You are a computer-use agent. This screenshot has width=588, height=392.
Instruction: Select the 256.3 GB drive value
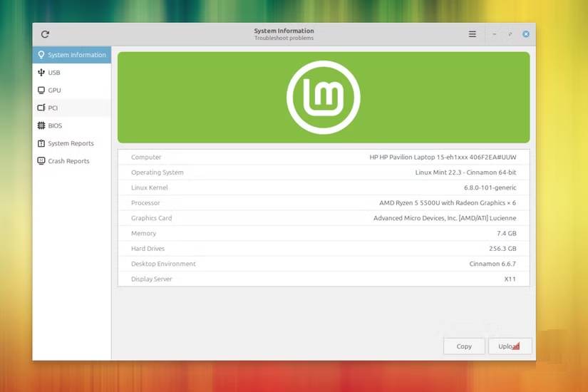(x=503, y=249)
